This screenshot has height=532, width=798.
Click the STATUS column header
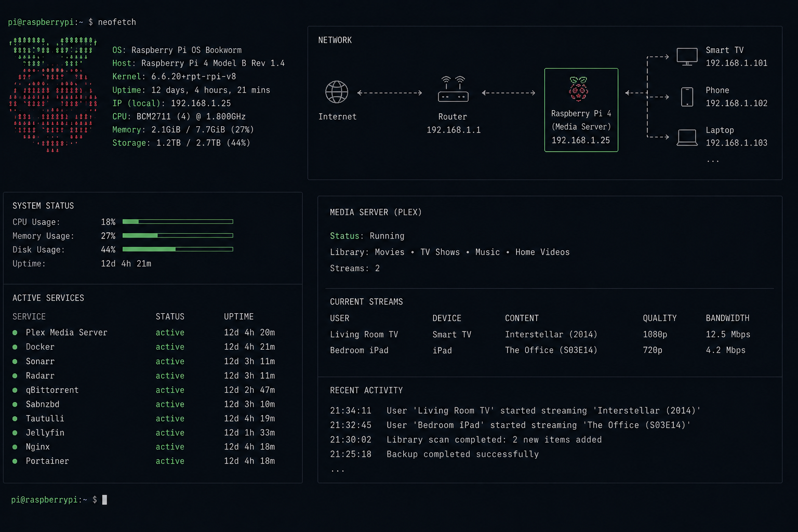(170, 317)
